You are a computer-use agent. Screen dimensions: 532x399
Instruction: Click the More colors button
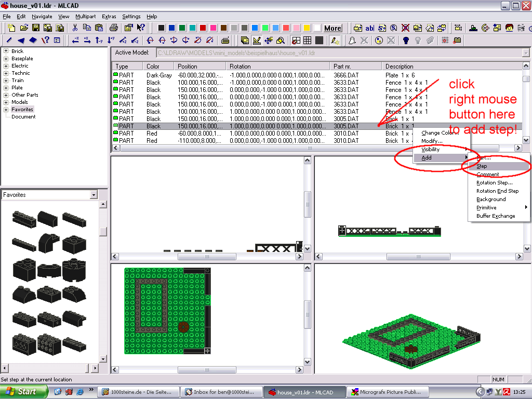point(332,28)
